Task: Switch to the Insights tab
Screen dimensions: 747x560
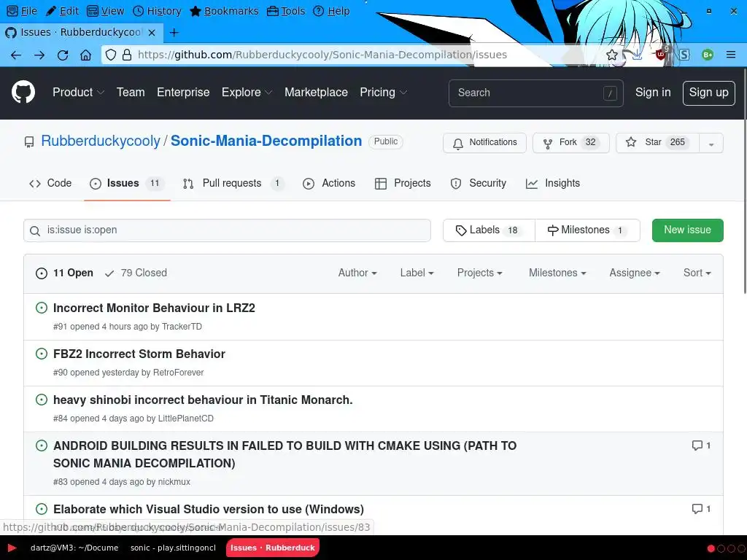Action: point(553,183)
